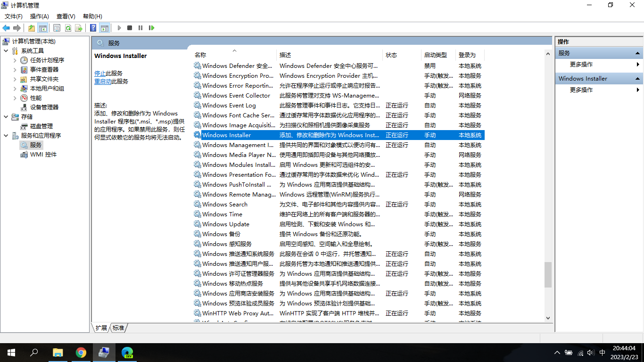Viewport: 644px width, 362px height.
Task: Click the 重启动 service link
Action: 103,82
